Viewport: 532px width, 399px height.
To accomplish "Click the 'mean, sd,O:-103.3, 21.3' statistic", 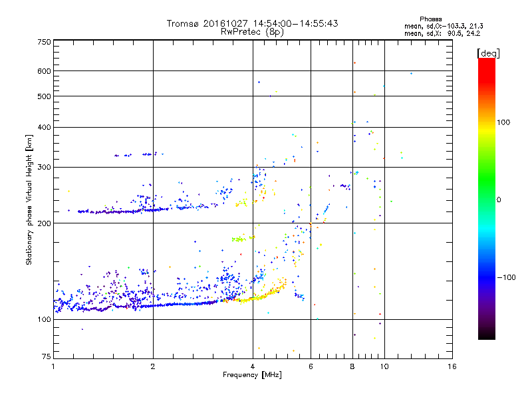I will (x=444, y=26).
